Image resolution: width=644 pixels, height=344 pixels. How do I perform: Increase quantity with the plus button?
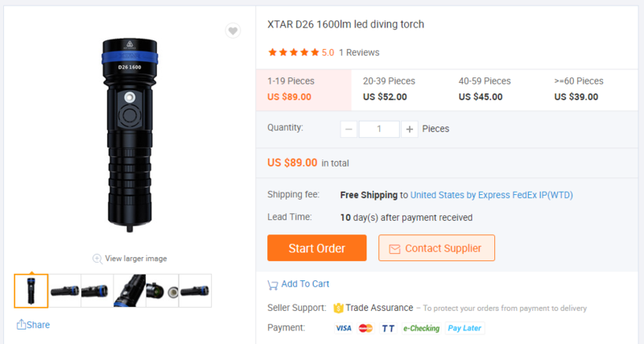pyautogui.click(x=409, y=129)
